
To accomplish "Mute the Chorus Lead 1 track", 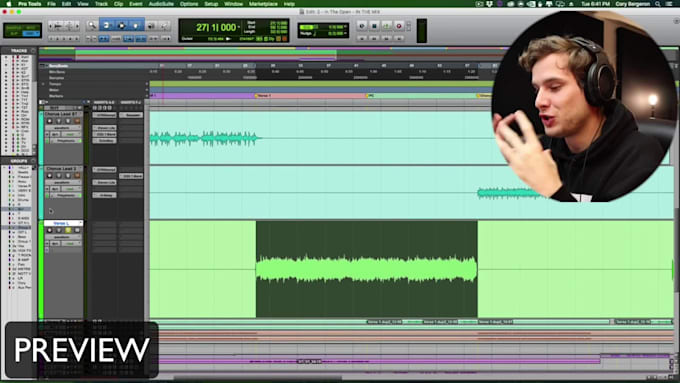I will tap(77, 121).
